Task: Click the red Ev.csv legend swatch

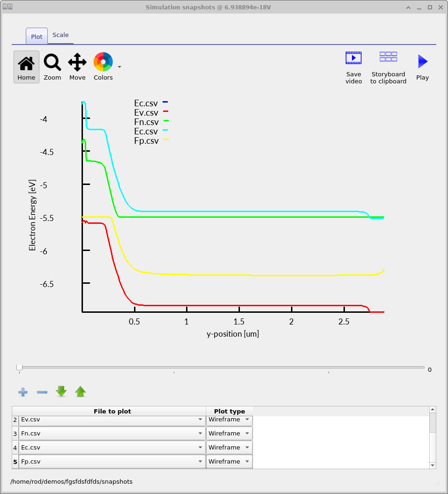Action: [165, 111]
